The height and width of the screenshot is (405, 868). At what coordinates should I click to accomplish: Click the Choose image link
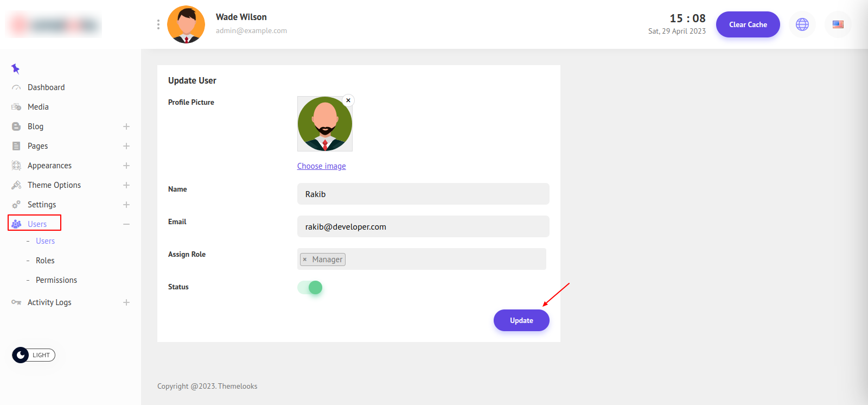click(321, 166)
